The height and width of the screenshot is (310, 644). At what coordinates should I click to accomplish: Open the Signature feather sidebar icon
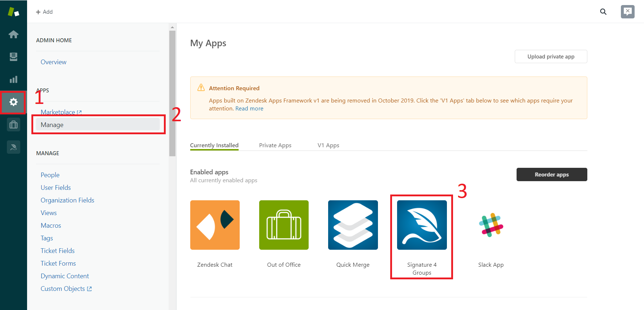[x=13, y=147]
